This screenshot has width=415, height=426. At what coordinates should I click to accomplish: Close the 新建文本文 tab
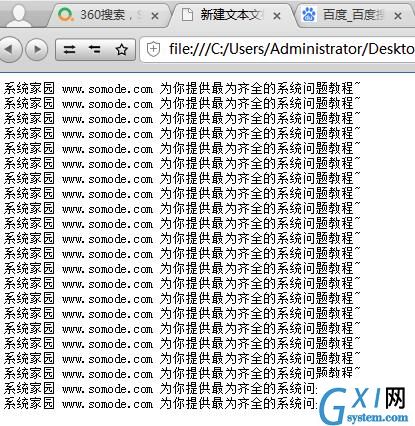tap(277, 16)
